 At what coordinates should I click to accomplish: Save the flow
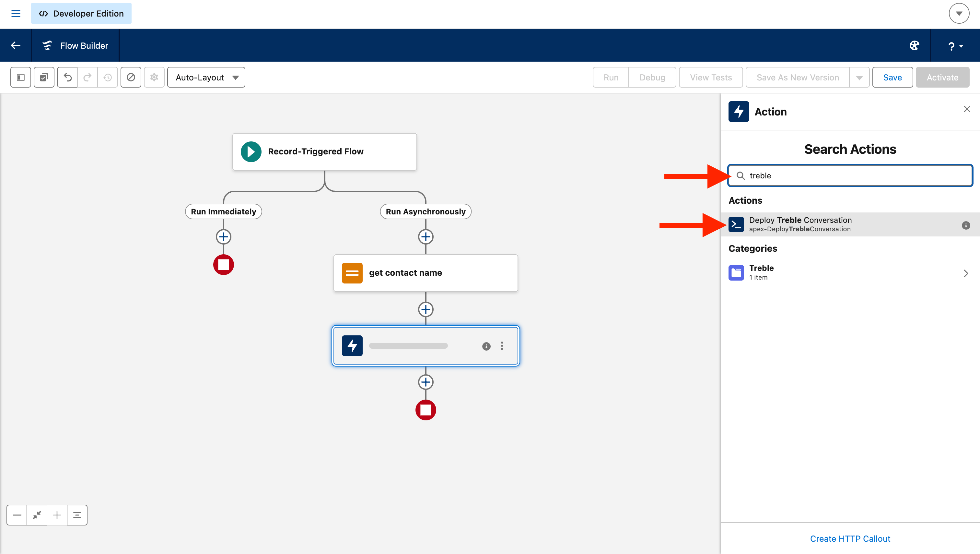[892, 77]
